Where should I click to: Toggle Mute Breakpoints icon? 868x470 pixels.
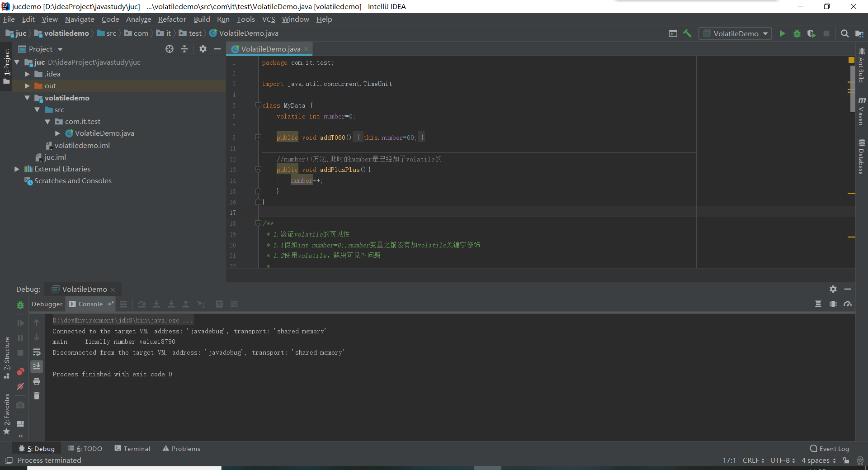point(20,386)
